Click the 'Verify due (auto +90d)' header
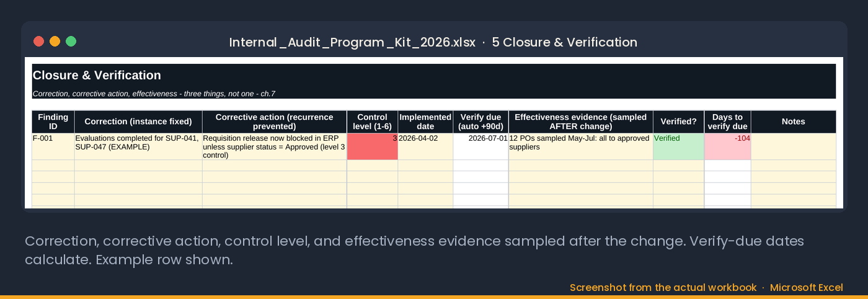 [480, 122]
